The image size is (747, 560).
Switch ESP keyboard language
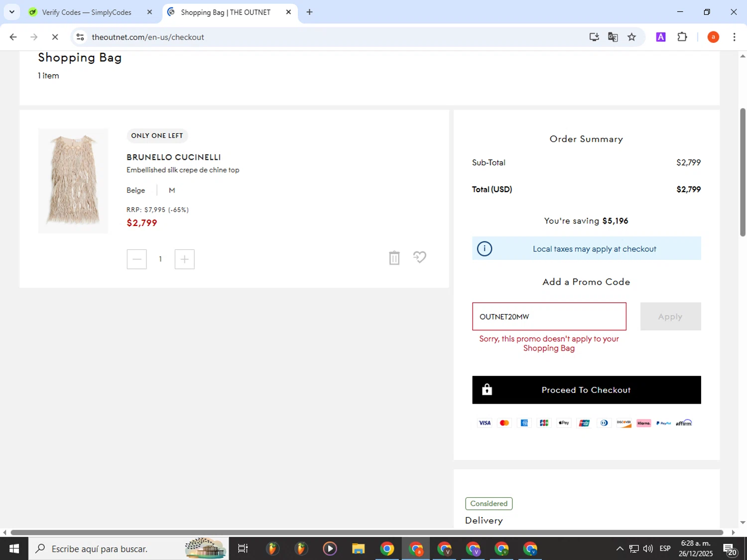[665, 549]
